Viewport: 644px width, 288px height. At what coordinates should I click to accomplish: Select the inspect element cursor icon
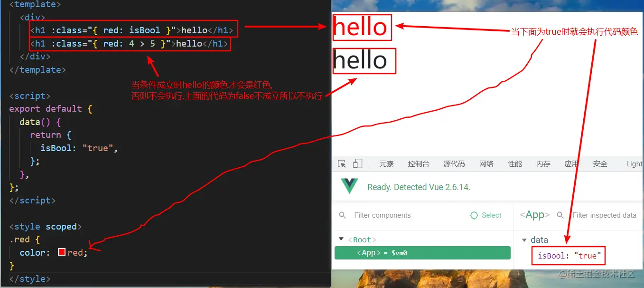coord(342,164)
